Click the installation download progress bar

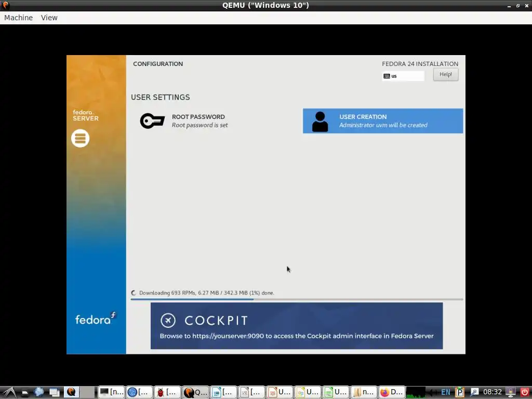pos(297,299)
